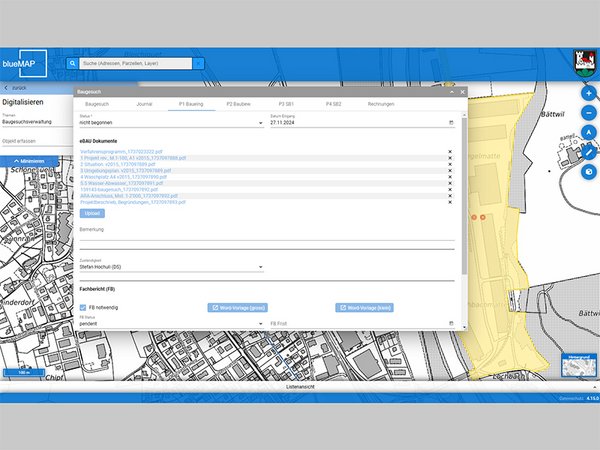Open the Datum Eingang calendar icon
This screenshot has height=450, width=600.
click(451, 122)
